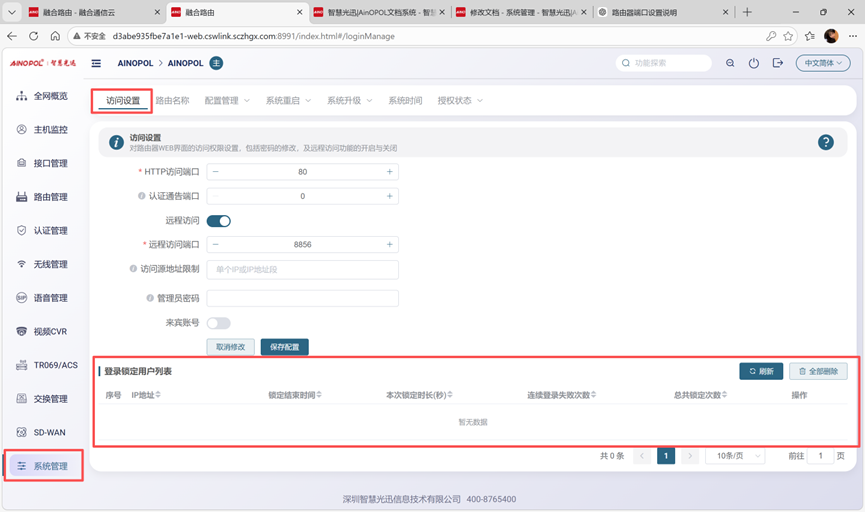Click the exit icon next to power
Screen dimensions: 865x512
click(x=778, y=63)
